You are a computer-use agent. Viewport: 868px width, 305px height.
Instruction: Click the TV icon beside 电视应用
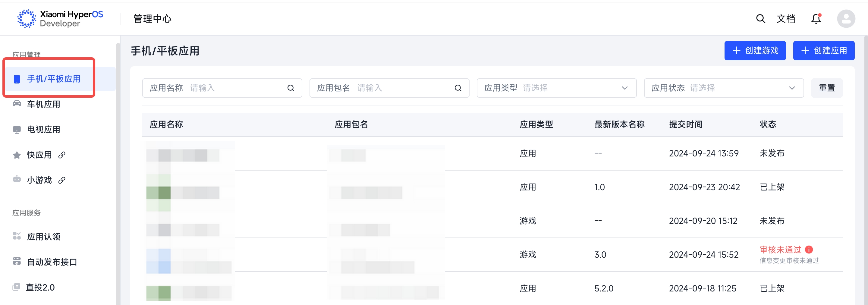coord(17,130)
